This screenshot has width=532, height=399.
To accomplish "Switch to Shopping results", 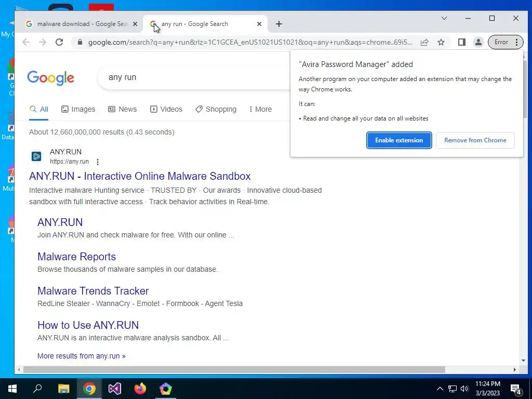I will [216, 109].
